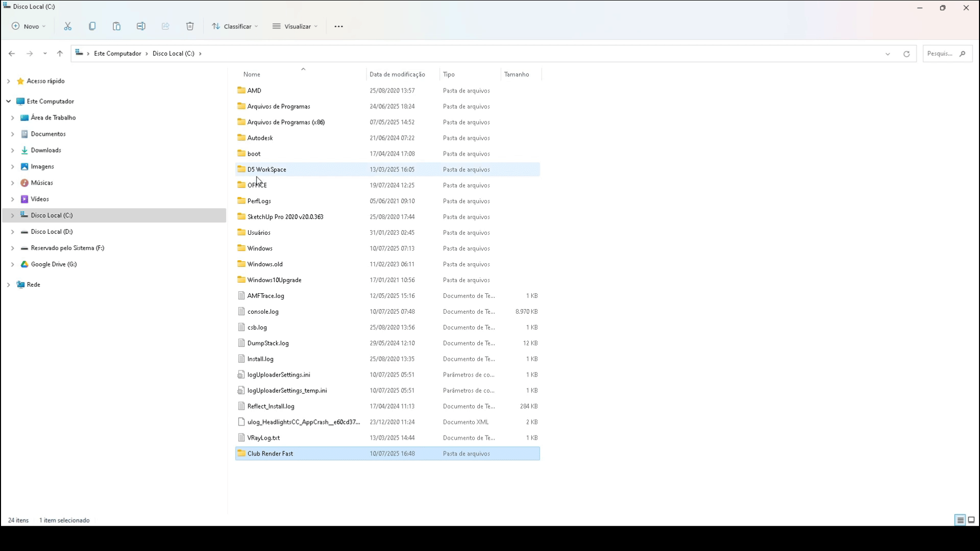980x551 pixels.
Task: Click the Paste clipboard icon
Action: point(116,26)
